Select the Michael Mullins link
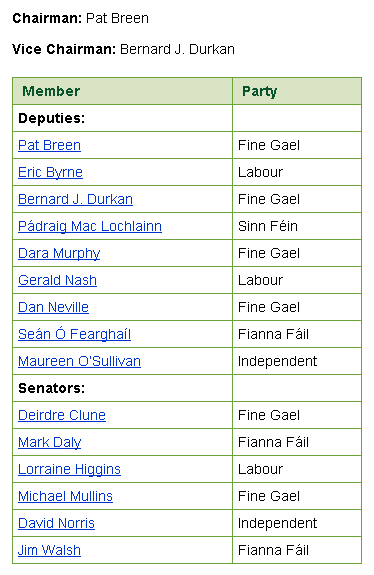Viewport: 374px width, 575px height. pos(65,496)
